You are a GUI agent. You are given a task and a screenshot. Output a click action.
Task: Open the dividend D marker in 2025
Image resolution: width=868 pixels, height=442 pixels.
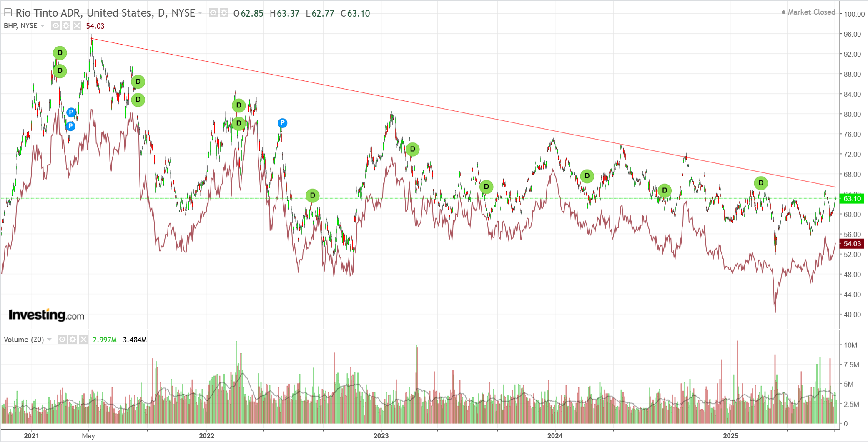[761, 183]
